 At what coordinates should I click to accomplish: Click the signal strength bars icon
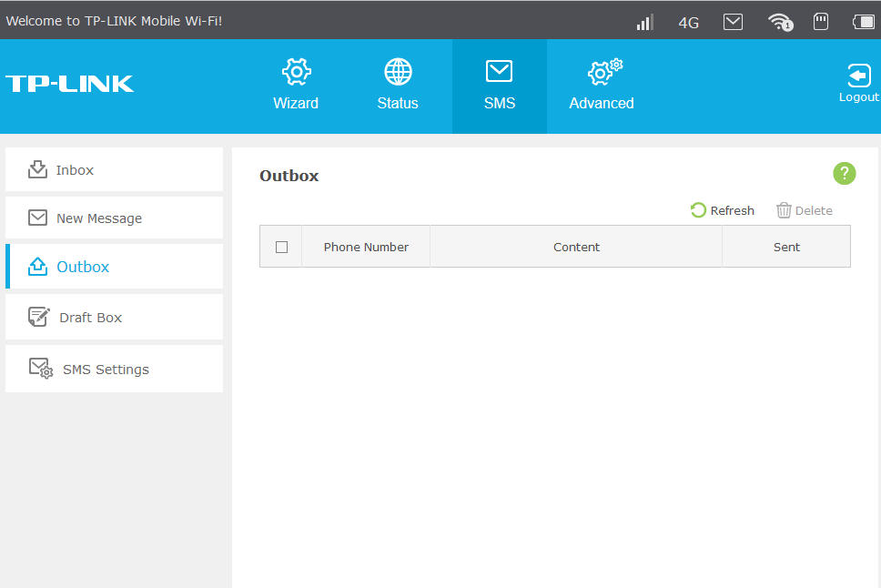(x=644, y=22)
